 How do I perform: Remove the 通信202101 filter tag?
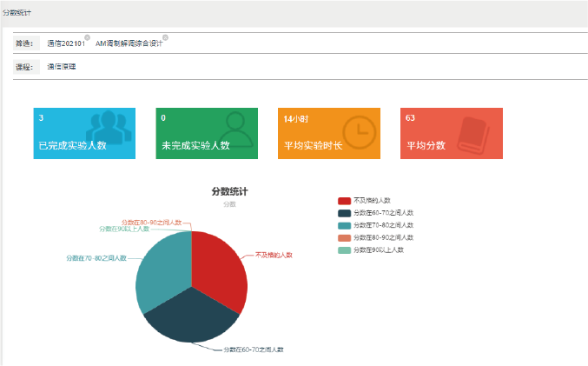(88, 37)
